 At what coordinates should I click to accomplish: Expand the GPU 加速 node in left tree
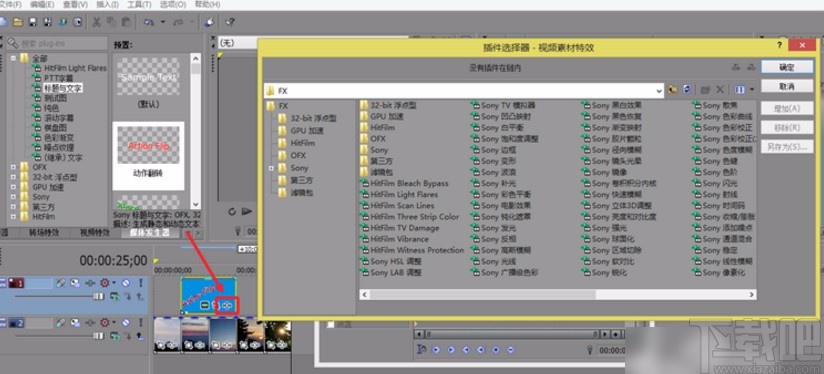click(13, 187)
